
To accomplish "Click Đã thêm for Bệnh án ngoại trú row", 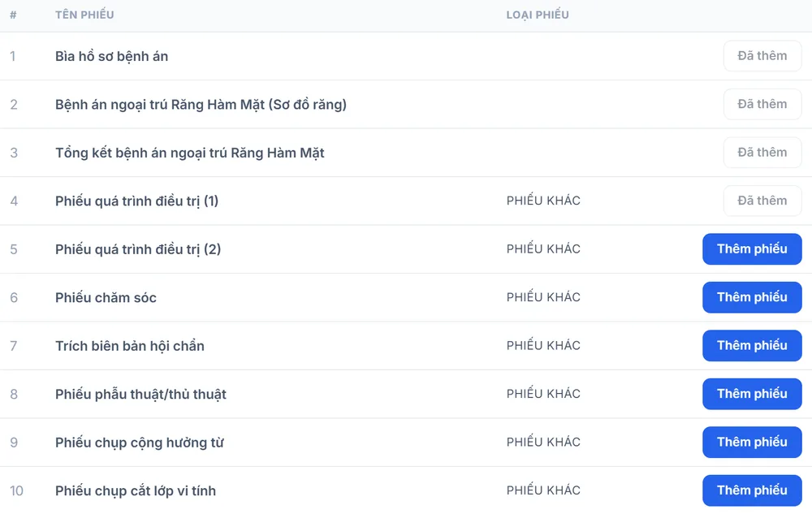I will point(762,104).
